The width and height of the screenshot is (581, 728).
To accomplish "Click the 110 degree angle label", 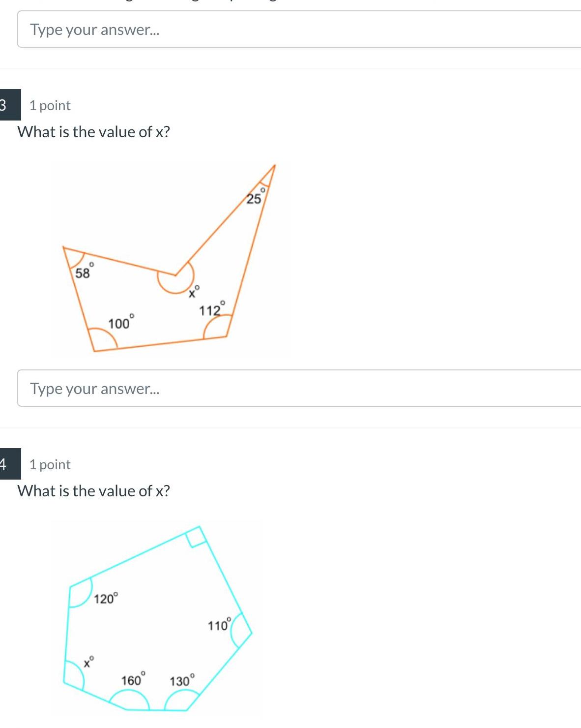I will click(218, 626).
